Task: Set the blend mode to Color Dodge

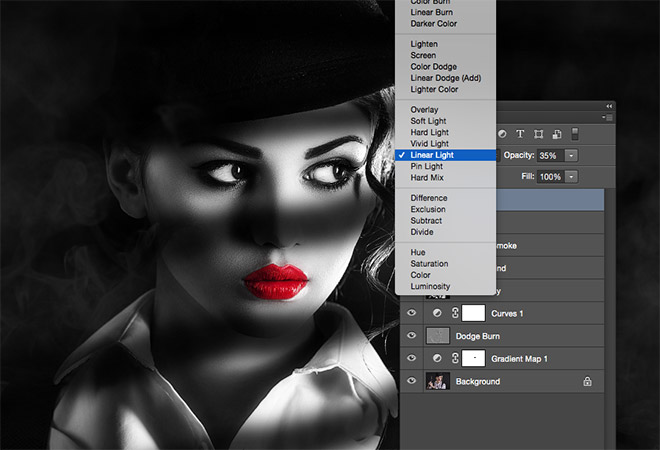Action: tap(433, 67)
